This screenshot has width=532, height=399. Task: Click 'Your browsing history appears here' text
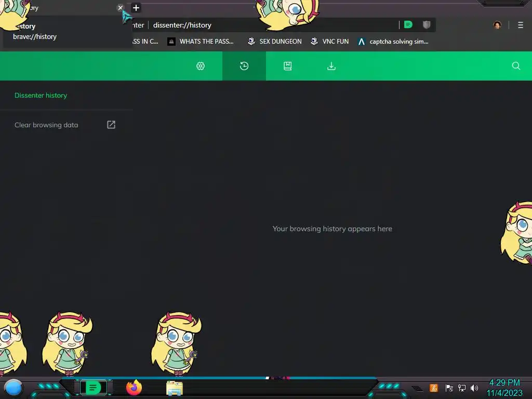click(332, 229)
